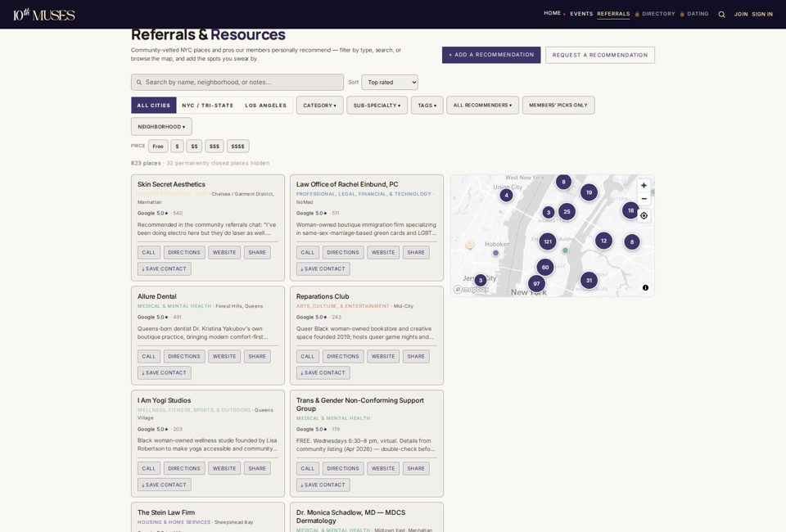The width and height of the screenshot is (786, 532).
Task: Select the All Cities filter
Action: click(153, 106)
